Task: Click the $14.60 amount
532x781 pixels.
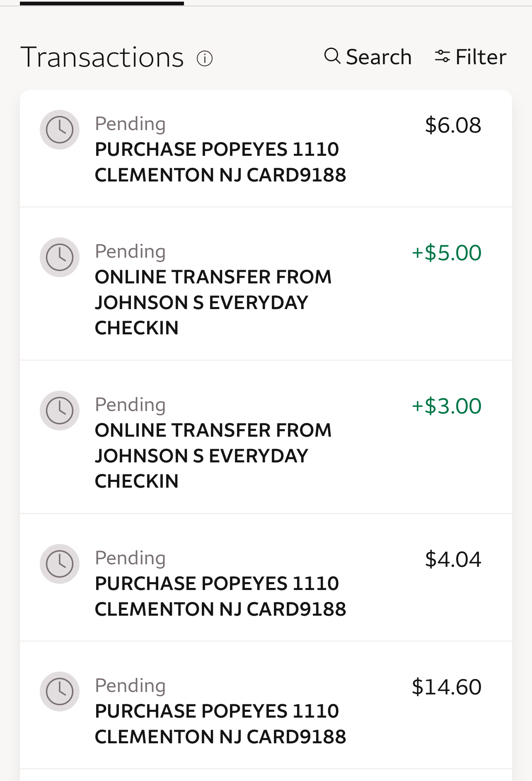Action: 446,687
